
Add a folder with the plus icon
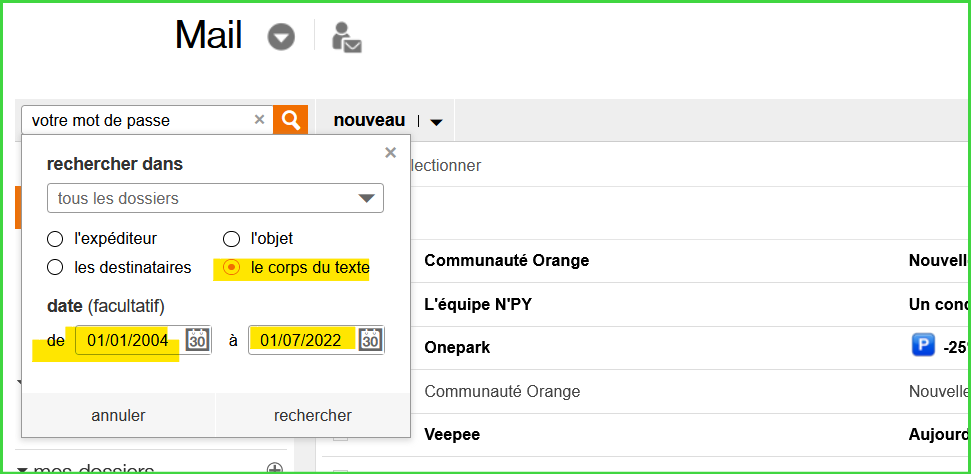[x=275, y=469]
